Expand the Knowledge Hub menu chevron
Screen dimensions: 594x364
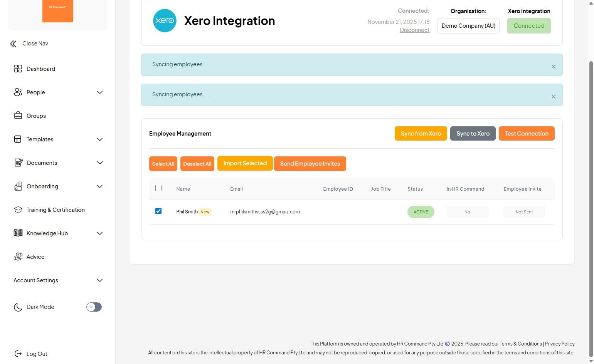pyautogui.click(x=100, y=233)
